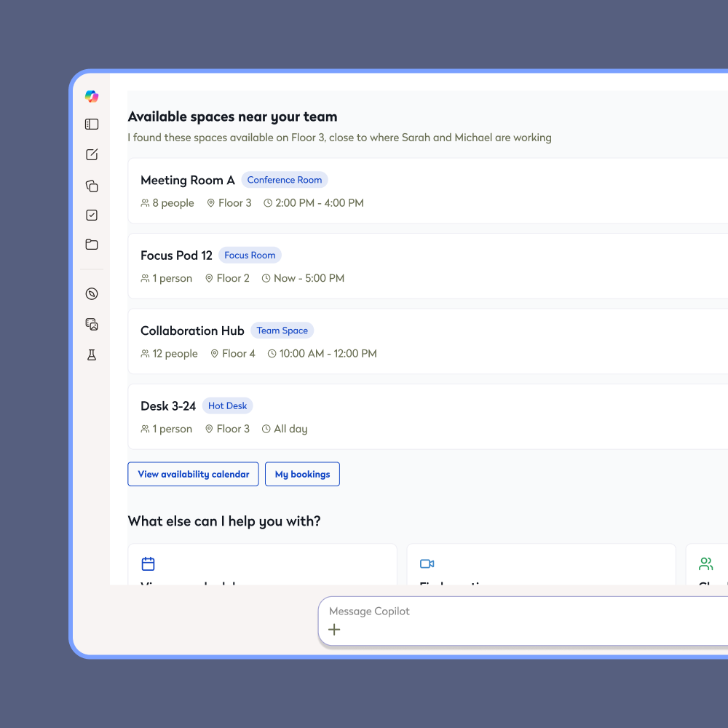Viewport: 728px width, 728px height.
Task: Open the pages stack icon in sidebar
Action: [x=92, y=186]
